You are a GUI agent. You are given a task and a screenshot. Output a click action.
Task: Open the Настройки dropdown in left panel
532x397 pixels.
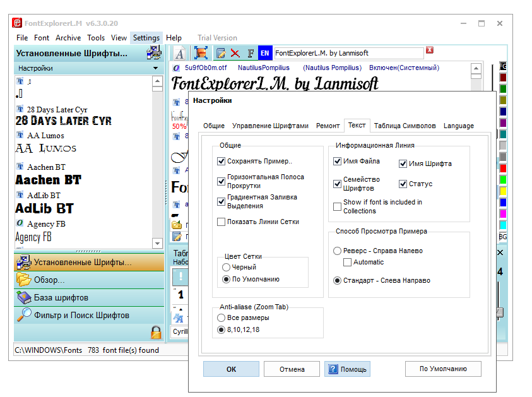coord(88,68)
